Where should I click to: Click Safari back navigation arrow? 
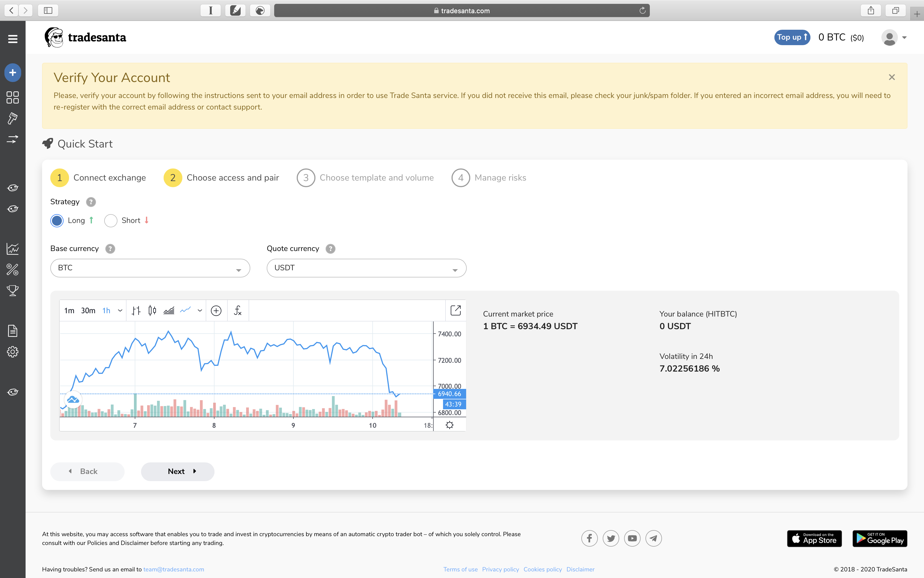pos(12,10)
